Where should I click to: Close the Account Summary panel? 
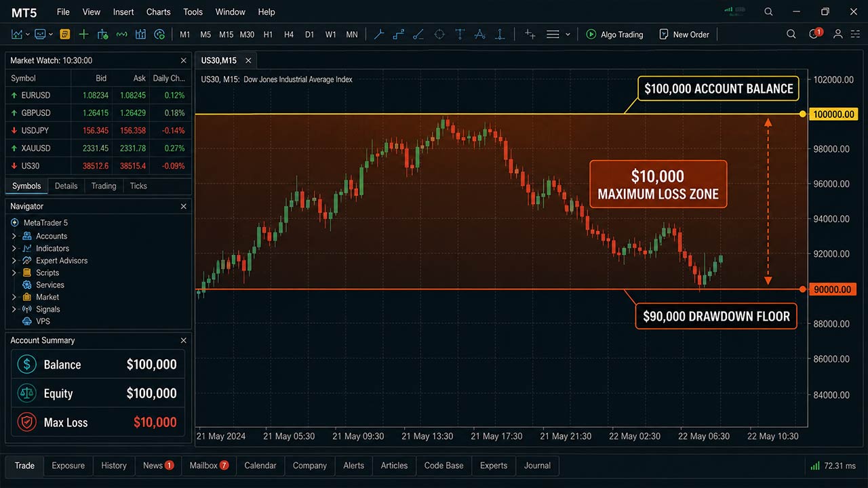[183, 340]
